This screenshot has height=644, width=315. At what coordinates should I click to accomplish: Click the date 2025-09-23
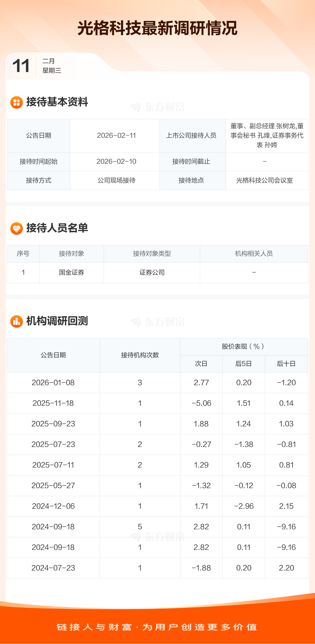pos(53,424)
